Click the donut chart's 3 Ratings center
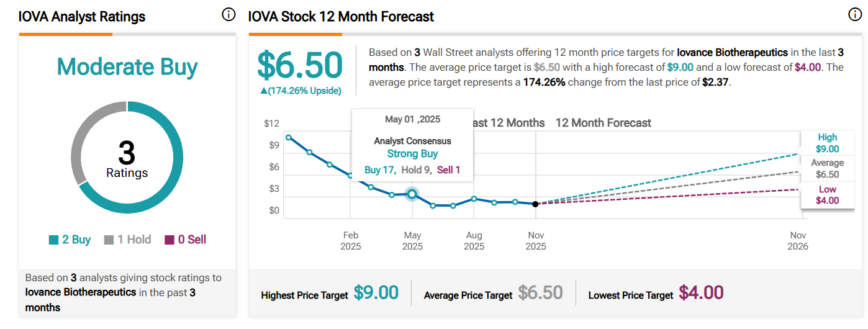Viewport: 868px width, 329px height. [127, 158]
